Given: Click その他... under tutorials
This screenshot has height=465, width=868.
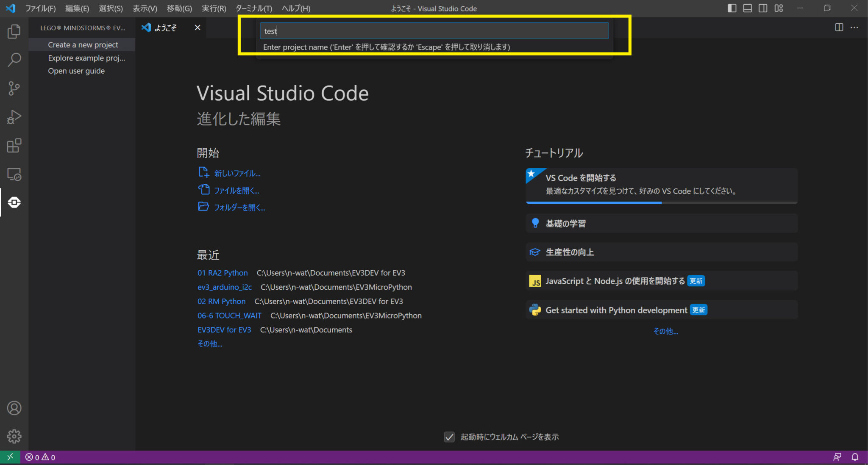Looking at the screenshot, I should [x=666, y=331].
